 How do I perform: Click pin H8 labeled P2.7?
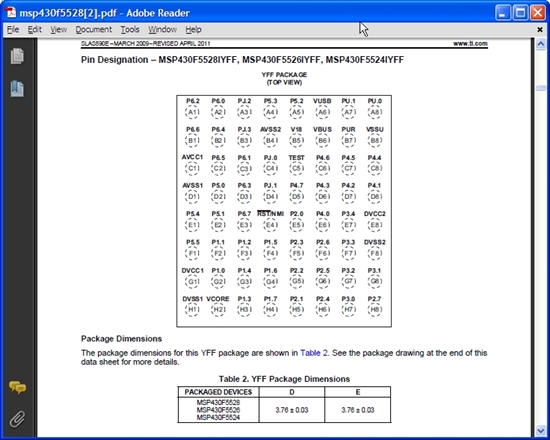pyautogui.click(x=375, y=309)
